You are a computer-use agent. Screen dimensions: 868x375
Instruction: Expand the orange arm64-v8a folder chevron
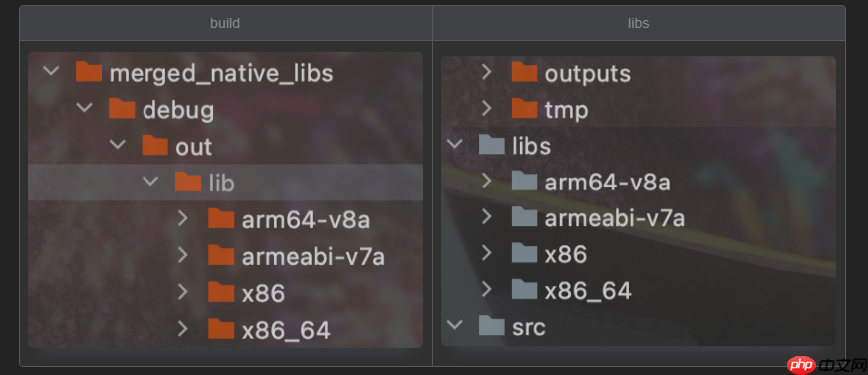(183, 219)
